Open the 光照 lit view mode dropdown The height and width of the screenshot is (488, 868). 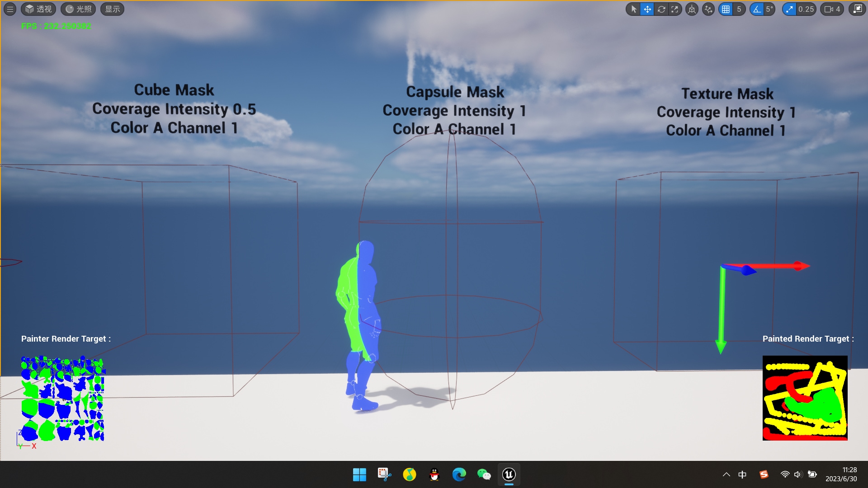pos(78,9)
